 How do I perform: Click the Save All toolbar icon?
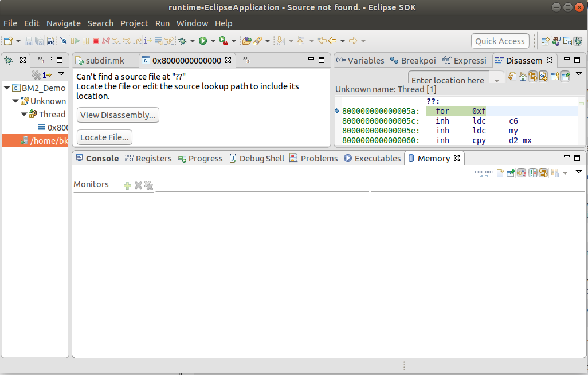pos(40,41)
